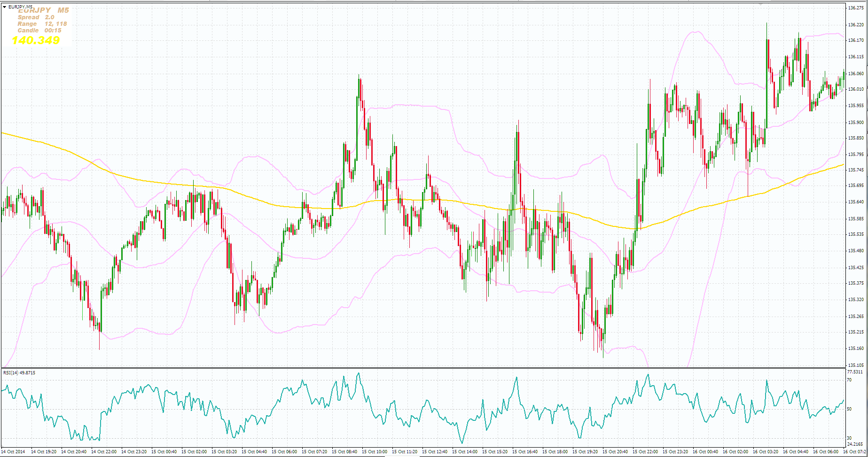Select the gray chart shift triangle marker

pos(761,4)
